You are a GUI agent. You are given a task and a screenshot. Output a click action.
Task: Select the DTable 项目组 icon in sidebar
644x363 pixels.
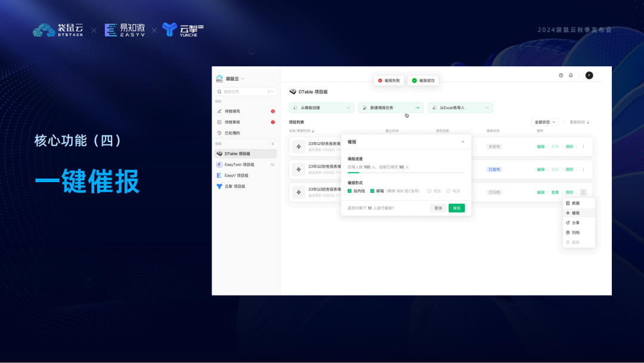tap(220, 153)
